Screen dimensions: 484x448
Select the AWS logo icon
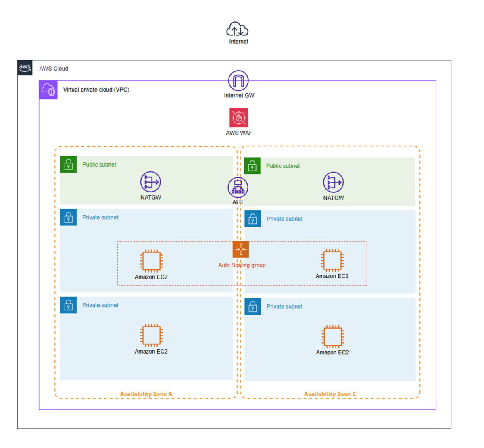coord(25,68)
